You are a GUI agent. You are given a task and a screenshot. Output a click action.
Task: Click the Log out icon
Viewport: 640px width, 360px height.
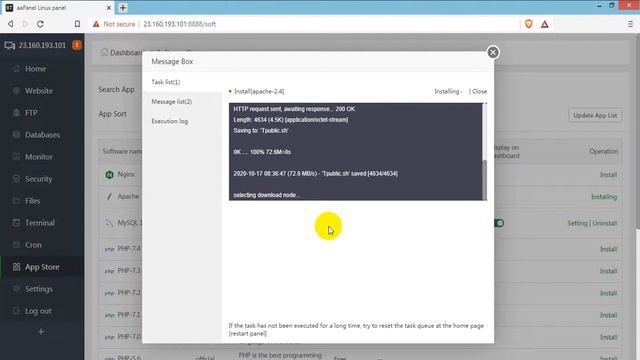(x=16, y=311)
